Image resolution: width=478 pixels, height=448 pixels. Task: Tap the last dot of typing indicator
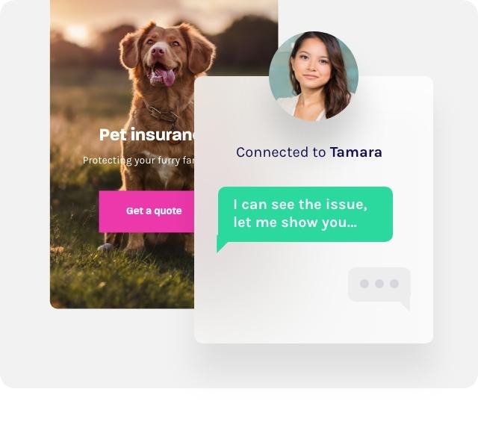(394, 284)
